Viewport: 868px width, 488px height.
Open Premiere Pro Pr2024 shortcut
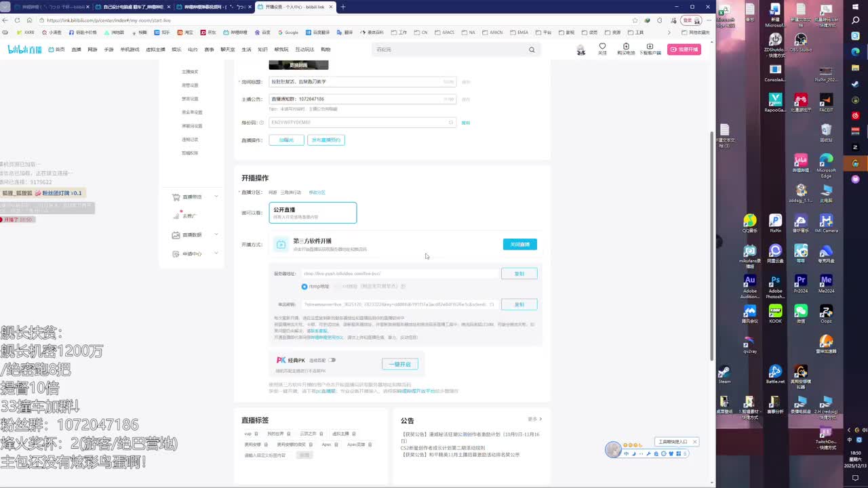tap(801, 283)
